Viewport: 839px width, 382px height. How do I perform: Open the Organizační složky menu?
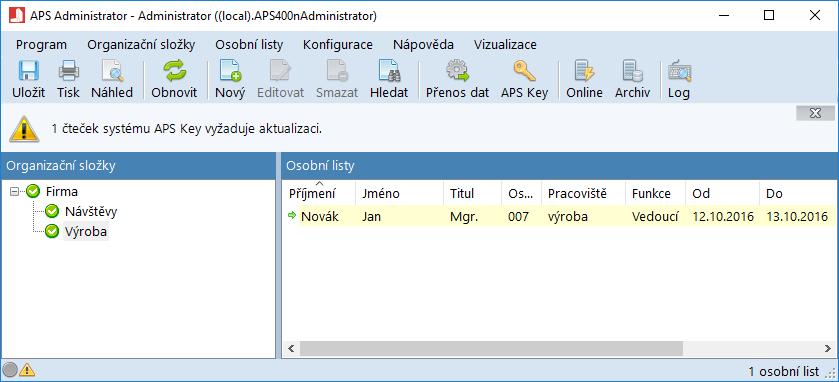tap(141, 45)
